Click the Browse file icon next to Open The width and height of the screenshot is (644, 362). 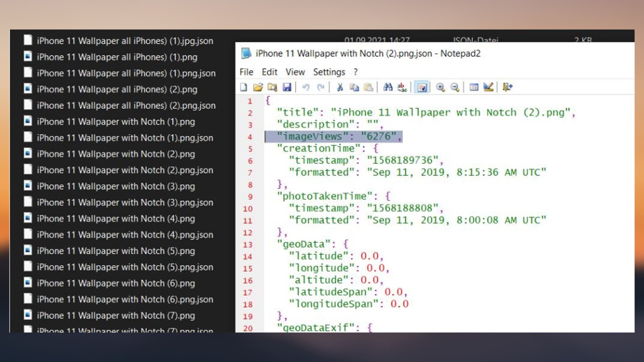click(272, 87)
